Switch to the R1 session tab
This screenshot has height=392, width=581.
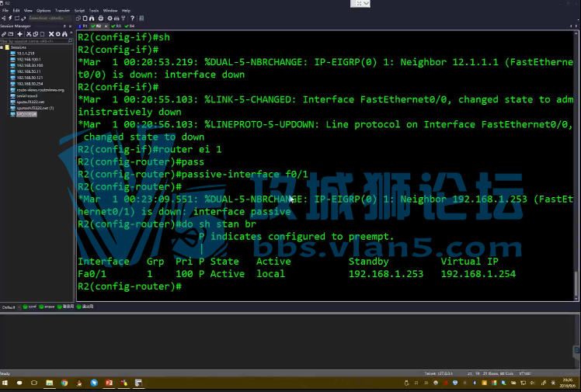(85, 26)
